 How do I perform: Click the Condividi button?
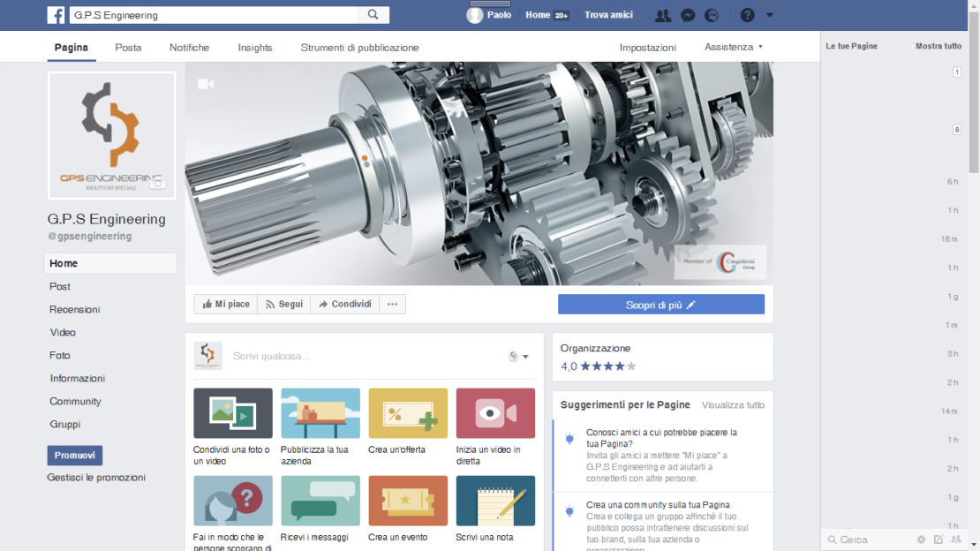(344, 304)
